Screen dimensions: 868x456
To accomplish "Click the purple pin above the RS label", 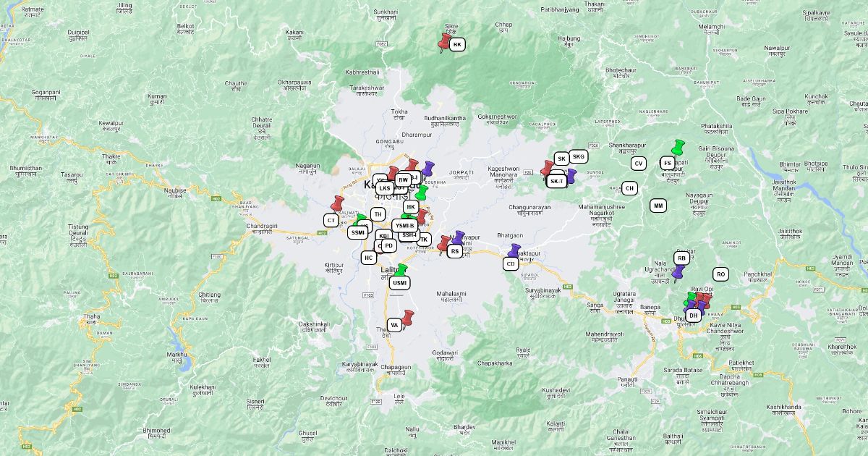I will [457, 239].
